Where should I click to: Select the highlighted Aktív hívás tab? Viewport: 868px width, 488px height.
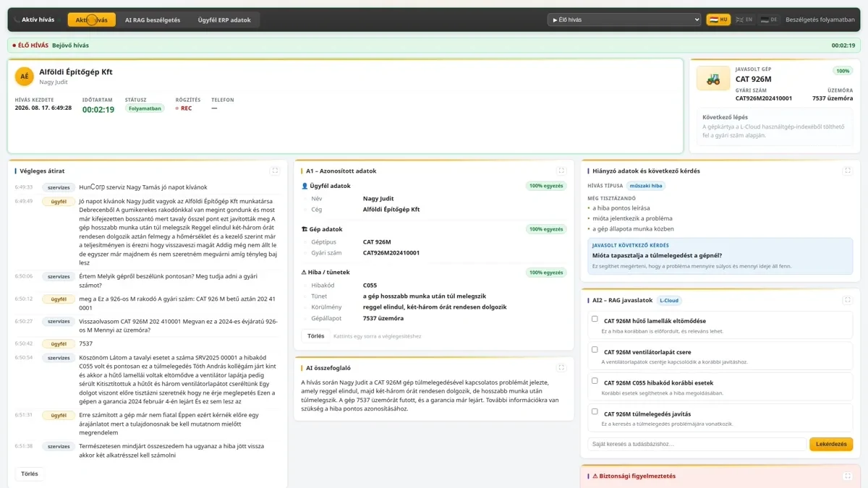click(91, 20)
